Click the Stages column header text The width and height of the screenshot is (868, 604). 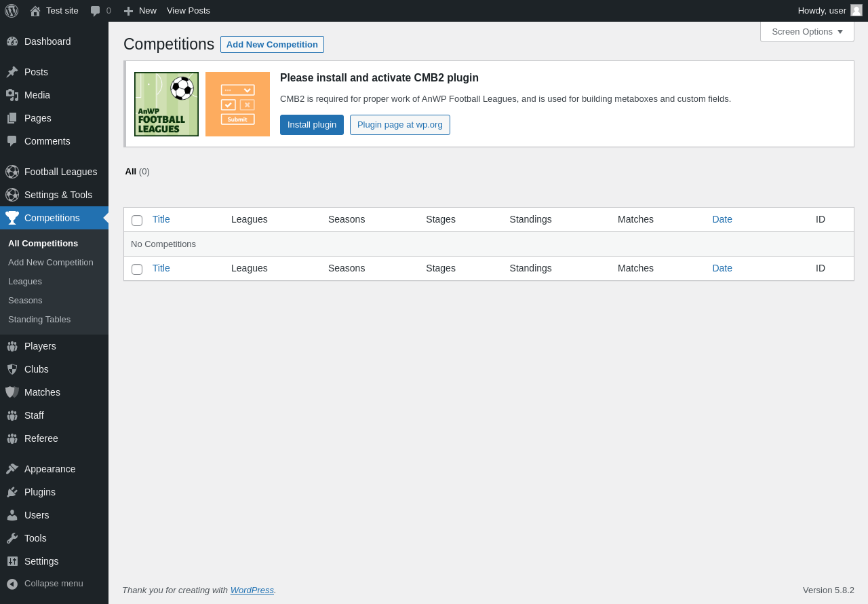tap(441, 219)
